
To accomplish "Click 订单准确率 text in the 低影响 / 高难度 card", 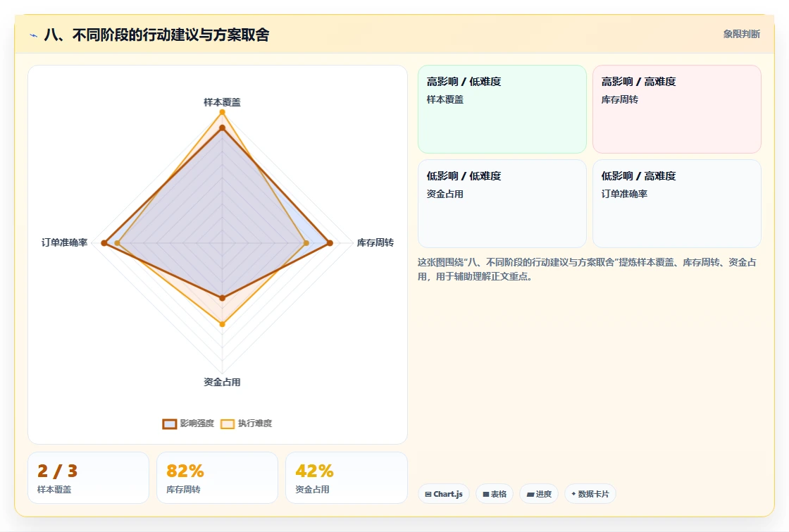I will pos(624,194).
